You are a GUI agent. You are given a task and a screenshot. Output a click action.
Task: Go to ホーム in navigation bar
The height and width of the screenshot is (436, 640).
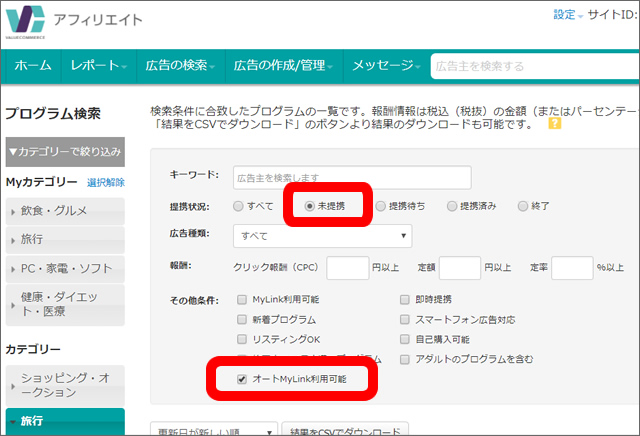click(x=33, y=66)
